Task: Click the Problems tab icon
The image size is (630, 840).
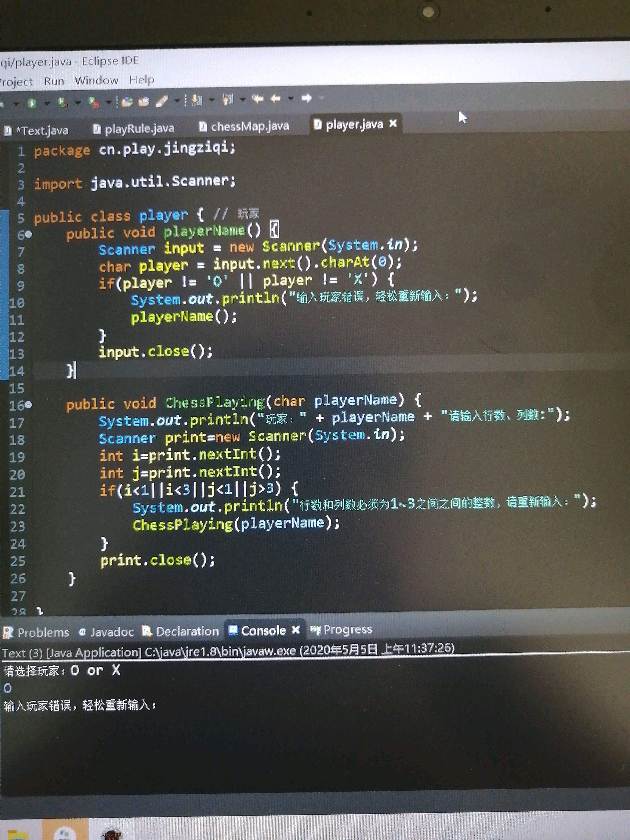Action: point(8,633)
